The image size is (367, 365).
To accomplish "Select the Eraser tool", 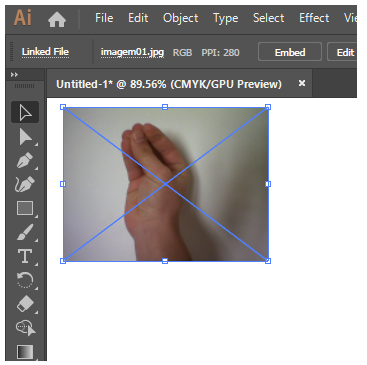I will tap(25, 304).
